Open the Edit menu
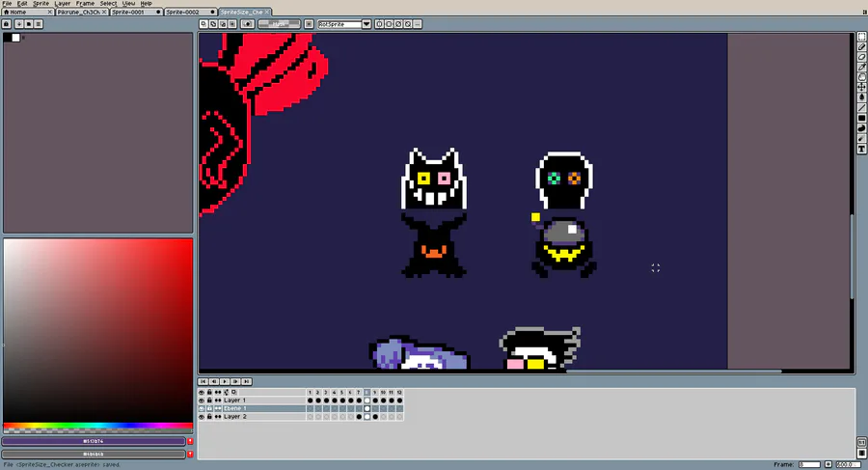868x470 pixels. pyautogui.click(x=22, y=3)
